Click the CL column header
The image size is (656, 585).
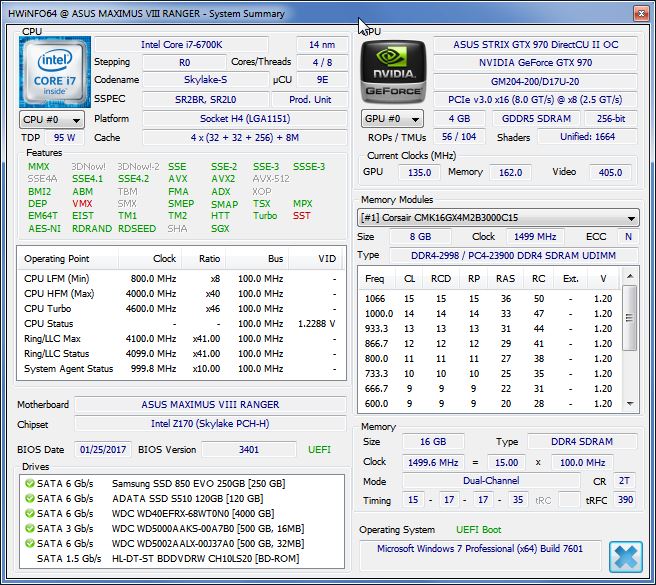pos(409,279)
